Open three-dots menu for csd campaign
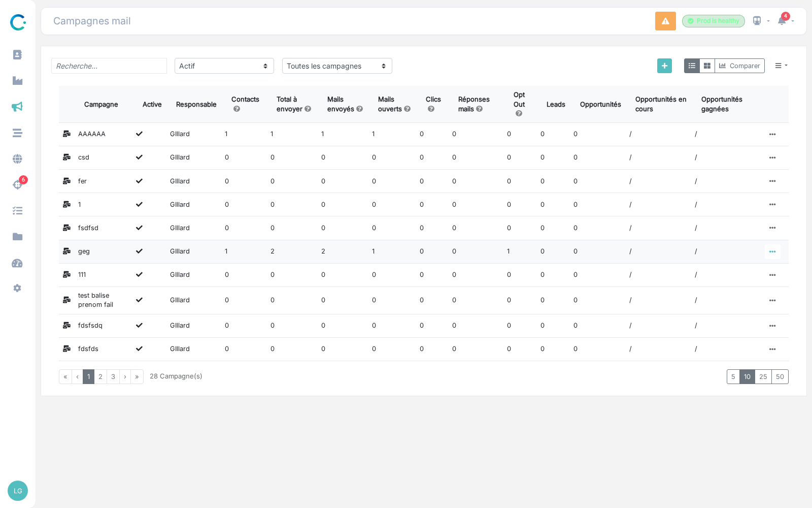Image resolution: width=812 pixels, height=508 pixels. 772,157
